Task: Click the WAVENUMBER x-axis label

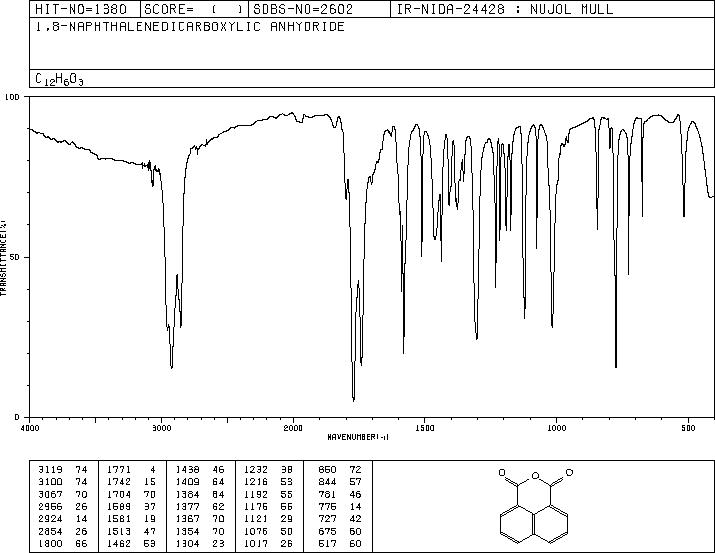Action: [x=358, y=437]
